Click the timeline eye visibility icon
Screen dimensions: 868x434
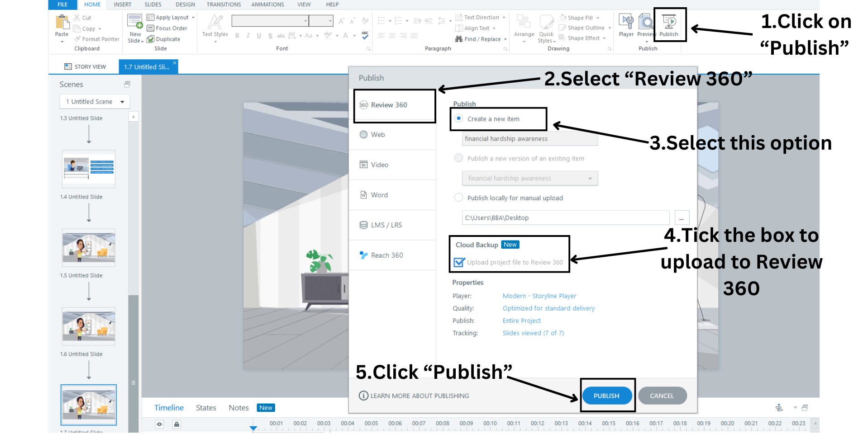(x=159, y=424)
